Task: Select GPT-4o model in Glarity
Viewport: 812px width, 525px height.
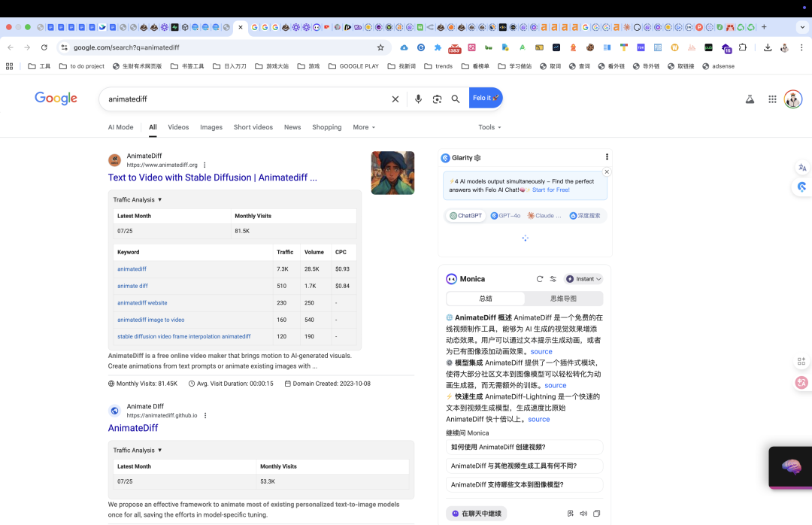Action: pyautogui.click(x=505, y=216)
